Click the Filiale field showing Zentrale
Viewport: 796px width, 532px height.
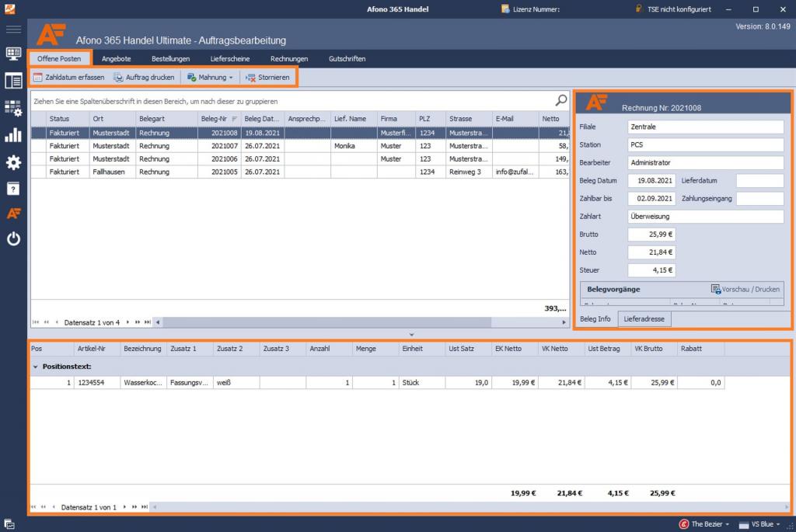click(705, 127)
